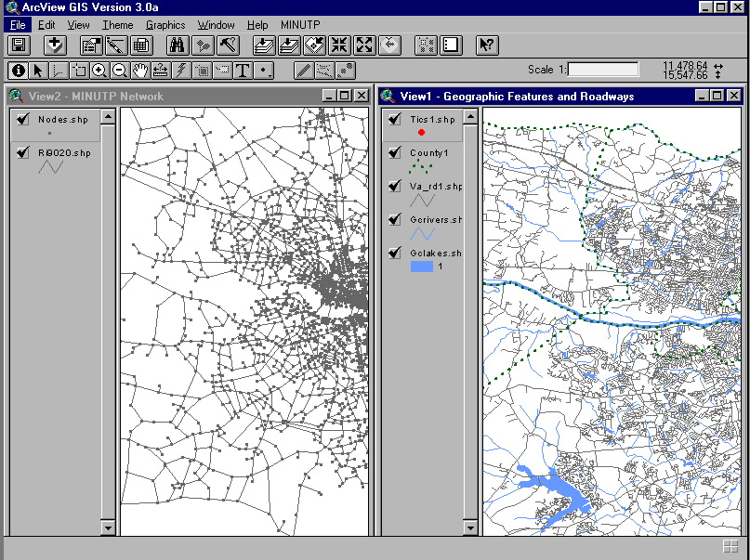Select the Vertex Edit tool
The width and height of the screenshot is (750, 560).
pos(59,71)
